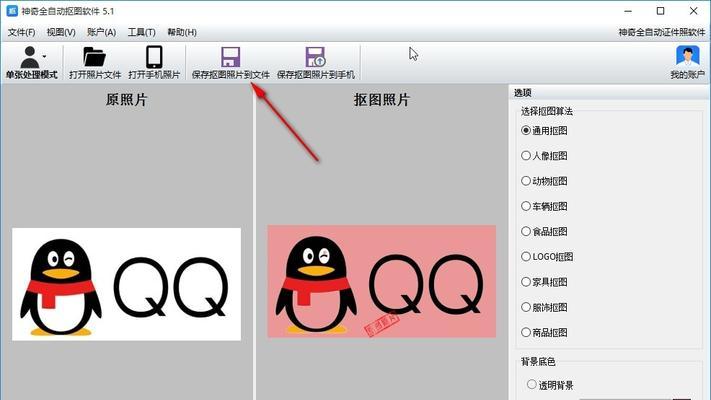Screen dimensions: 711x400
Task: Choose the 透明背景 background option
Action: click(550, 385)
